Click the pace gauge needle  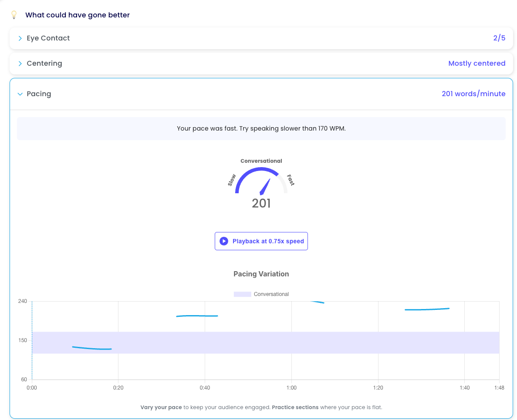tap(264, 187)
